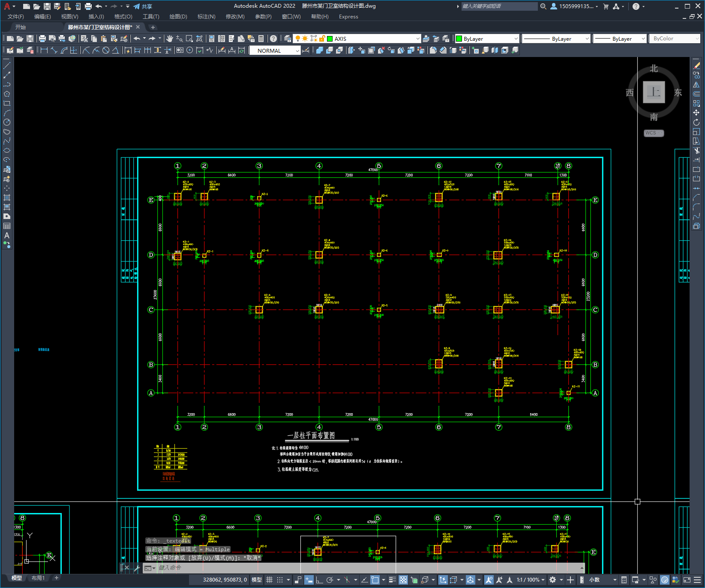Activate the Pan hand tool
This screenshot has height=588, width=705.
[170, 39]
